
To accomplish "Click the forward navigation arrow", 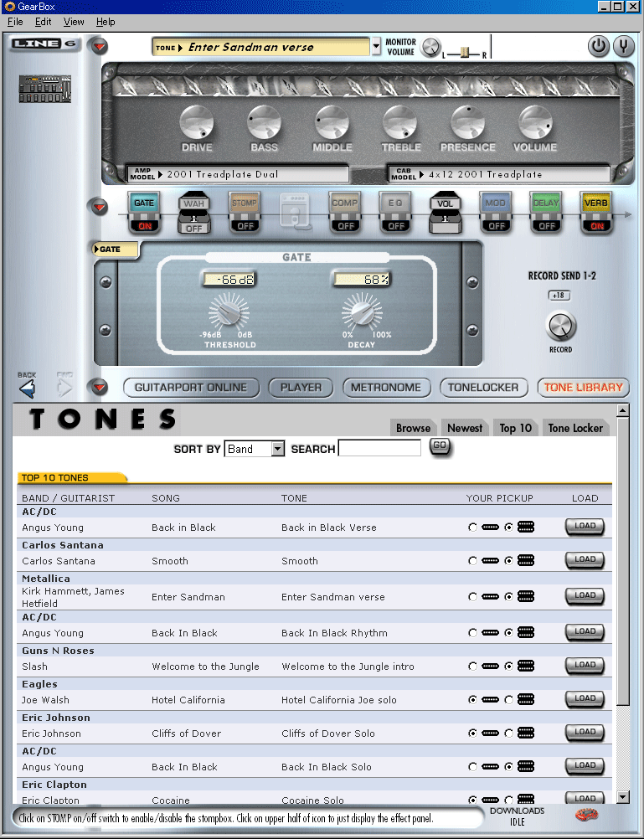I will tap(64, 388).
